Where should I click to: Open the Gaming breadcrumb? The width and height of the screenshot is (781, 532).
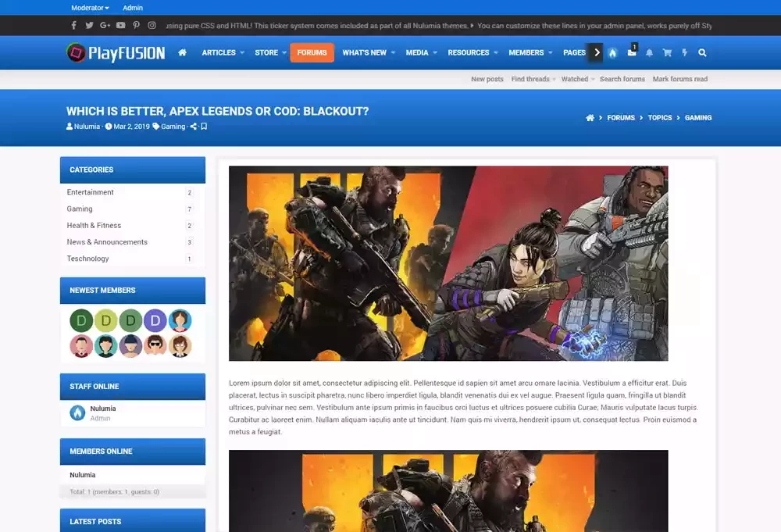697,117
